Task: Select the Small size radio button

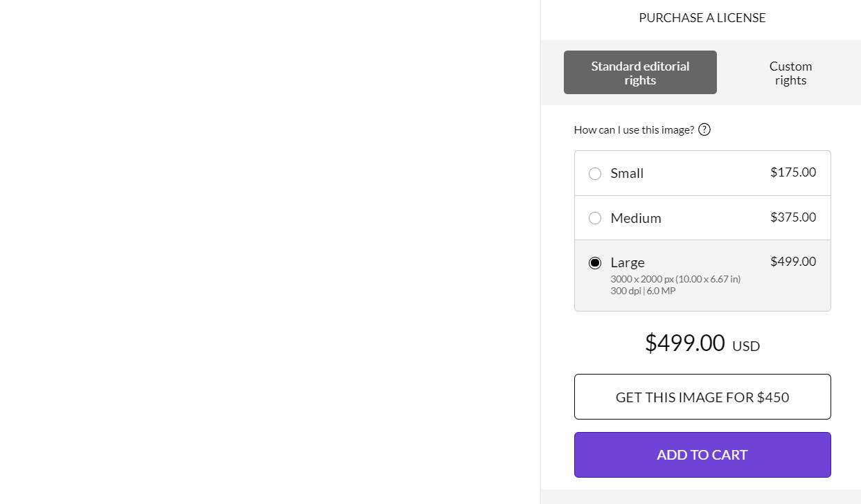Action: [595, 174]
